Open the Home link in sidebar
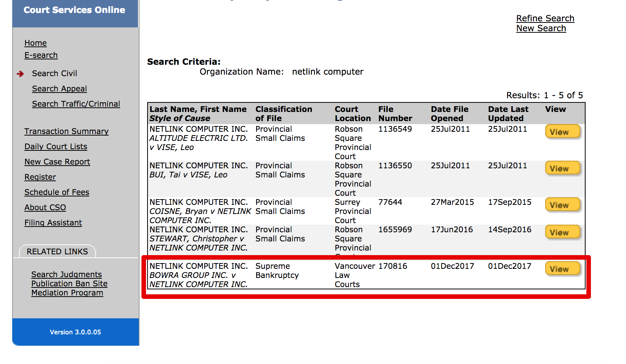The width and height of the screenshot is (626, 364). pos(35,43)
